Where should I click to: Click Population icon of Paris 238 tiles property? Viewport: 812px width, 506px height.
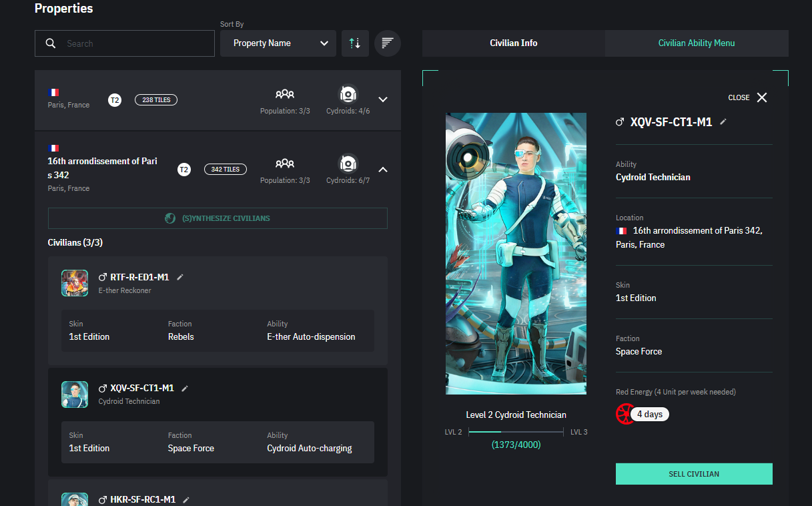[x=285, y=94]
